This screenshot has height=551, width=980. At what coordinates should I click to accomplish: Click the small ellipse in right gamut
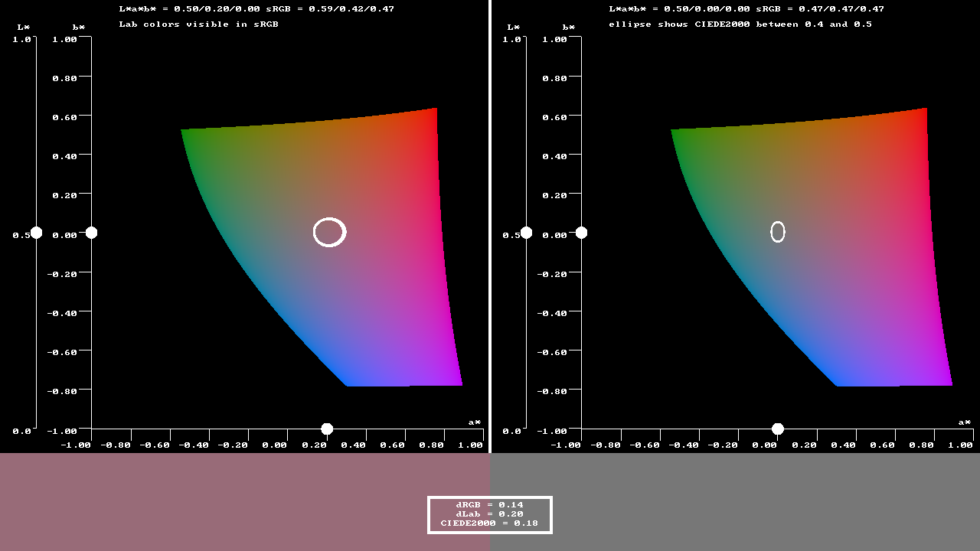click(x=778, y=231)
